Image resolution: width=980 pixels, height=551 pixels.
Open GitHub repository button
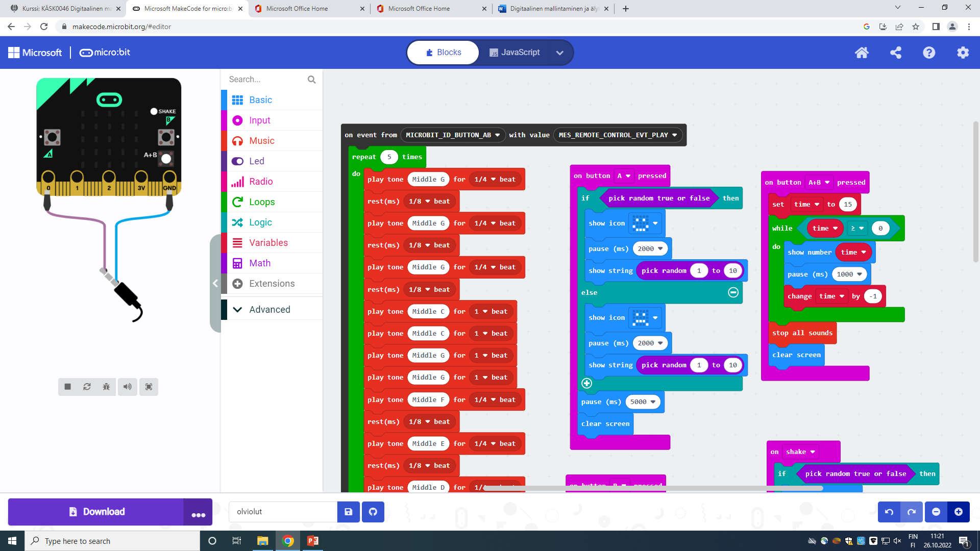pyautogui.click(x=373, y=512)
